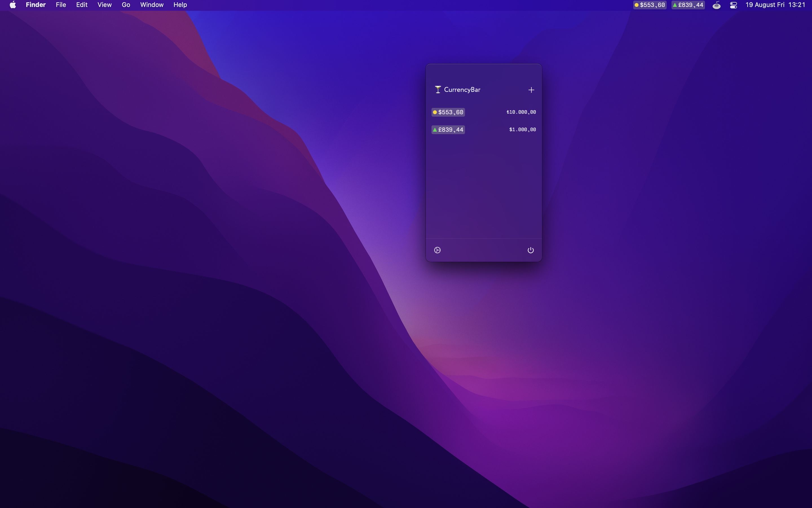812x508 pixels.
Task: Click the $1.000,00 source amount
Action: pyautogui.click(x=522, y=130)
